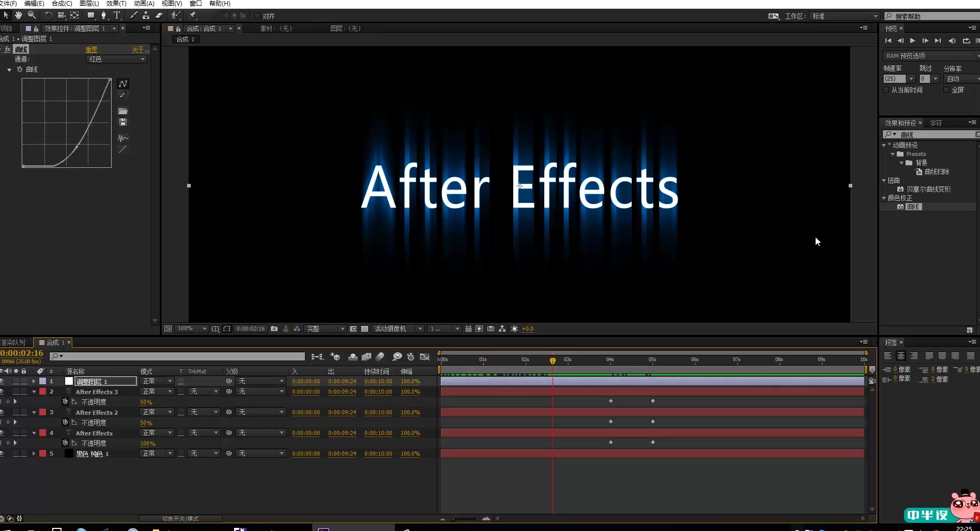Screen dimensions: 980x531
Task: Save the curve with floppy icon
Action: (122, 122)
